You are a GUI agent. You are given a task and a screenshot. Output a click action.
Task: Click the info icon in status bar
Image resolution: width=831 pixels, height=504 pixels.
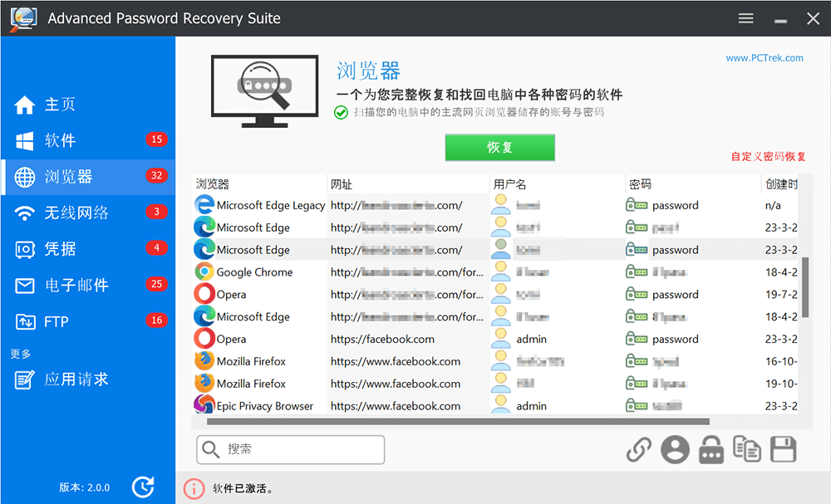click(x=194, y=489)
